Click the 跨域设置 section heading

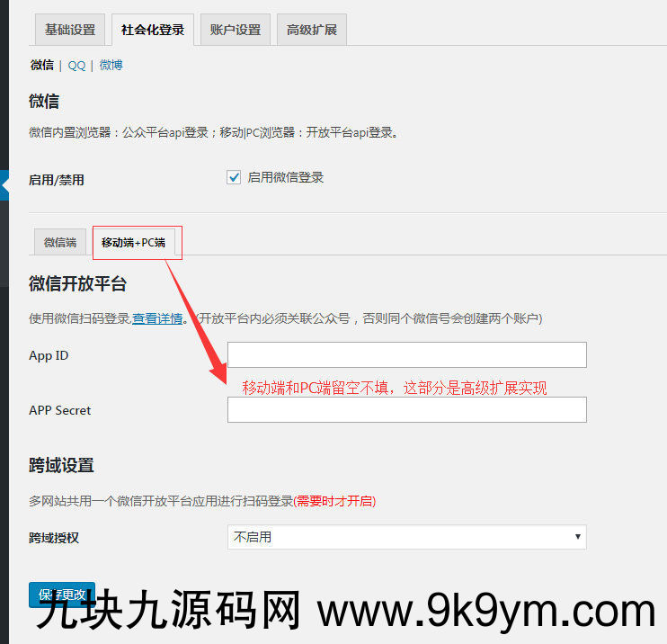(x=61, y=465)
